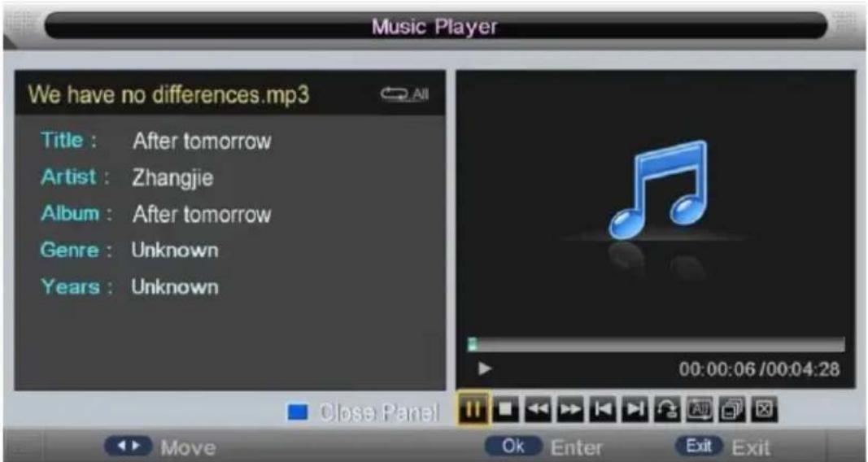Click the Album field label
The width and height of the screenshot is (868, 462).
[76, 214]
